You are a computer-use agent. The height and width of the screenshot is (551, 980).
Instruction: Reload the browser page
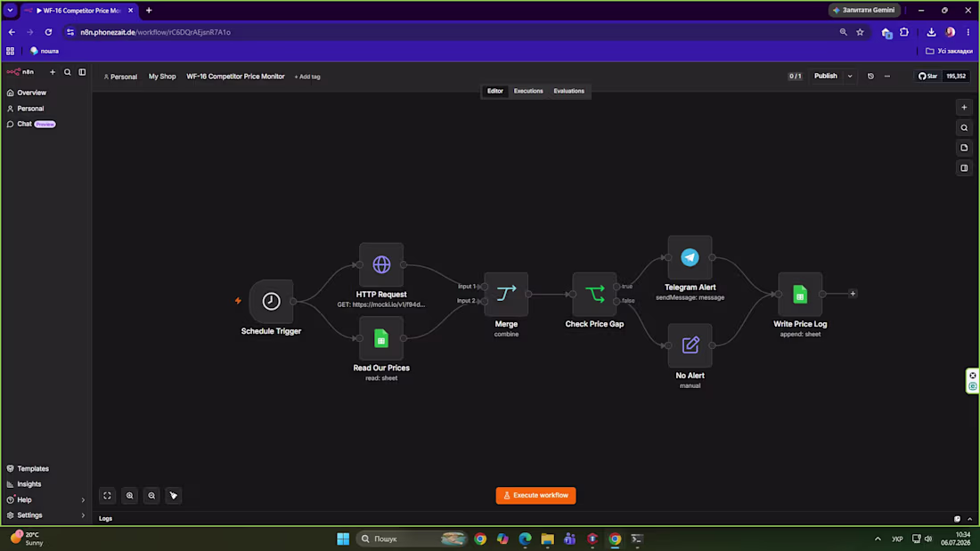coord(48,32)
